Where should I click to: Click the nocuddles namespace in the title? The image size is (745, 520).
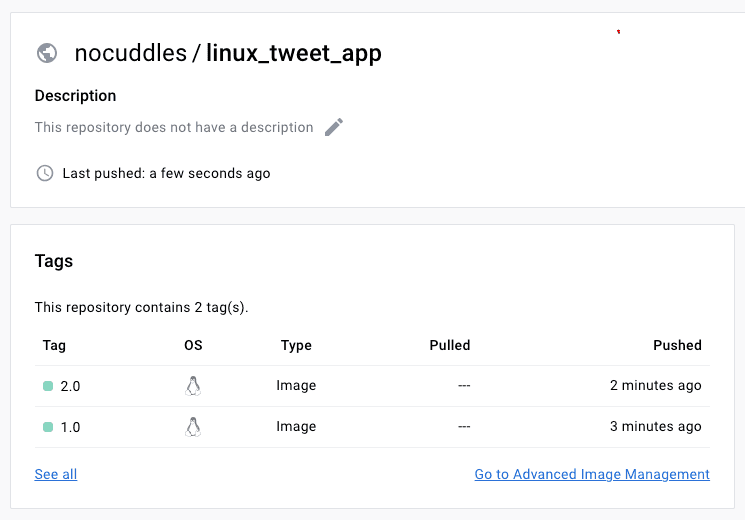pyautogui.click(x=131, y=53)
